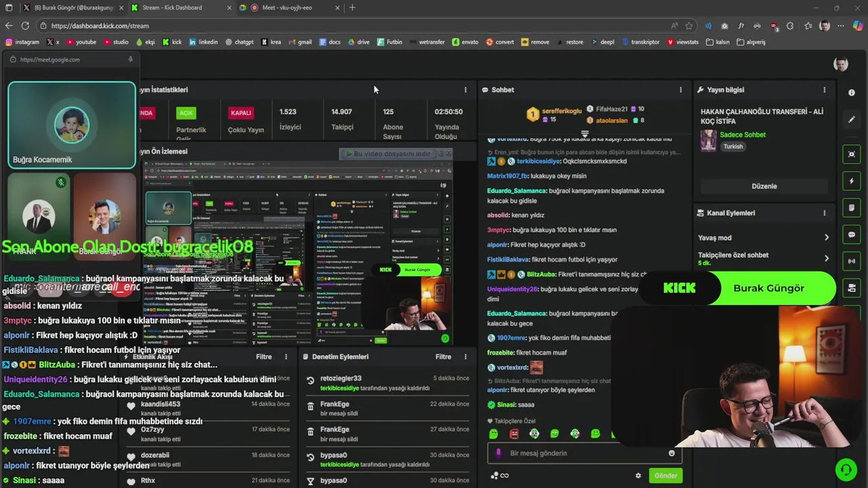The image size is (868, 488).
Task: Open Etkinlik Akışı Filtre dropdown
Action: tap(264, 357)
